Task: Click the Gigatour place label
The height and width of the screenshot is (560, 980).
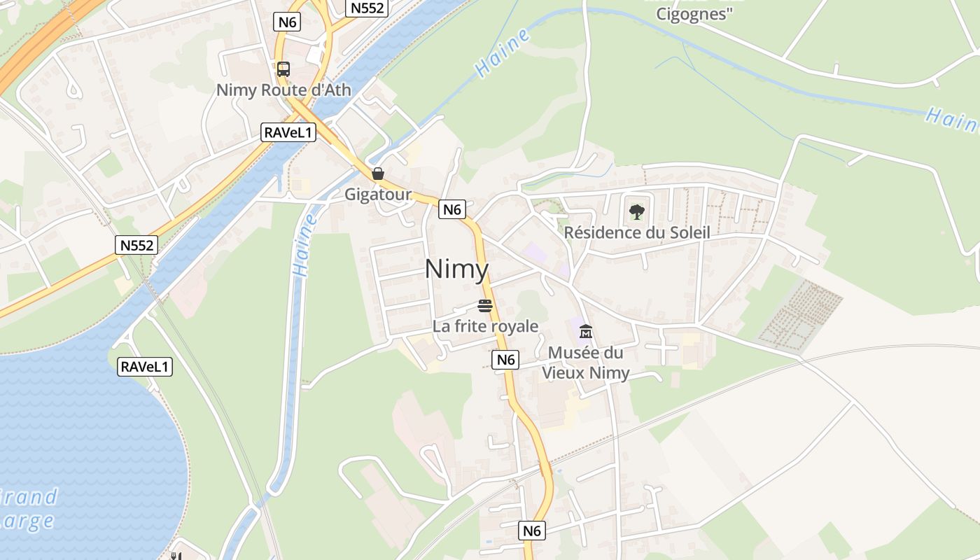Action: [378, 195]
